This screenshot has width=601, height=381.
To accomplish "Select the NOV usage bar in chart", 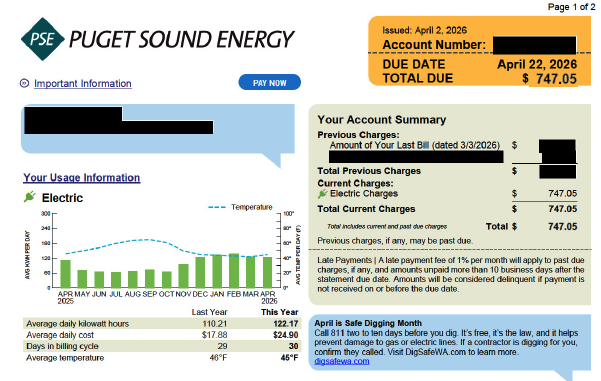I will click(x=183, y=276).
